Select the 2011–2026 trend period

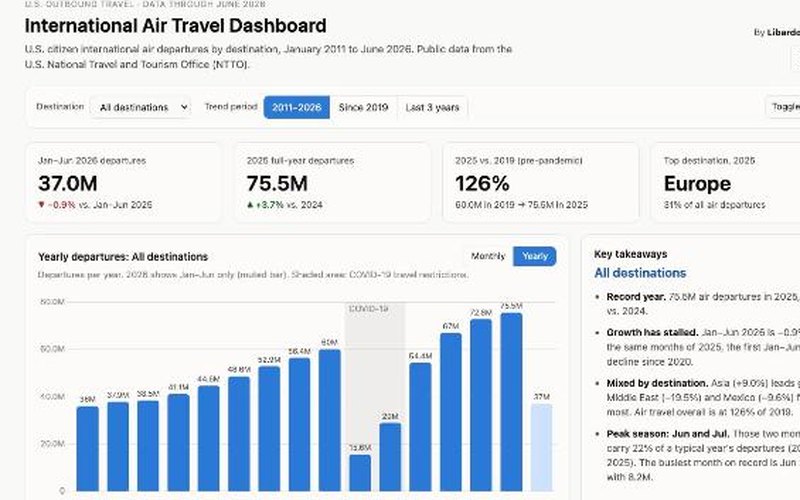pyautogui.click(x=296, y=107)
